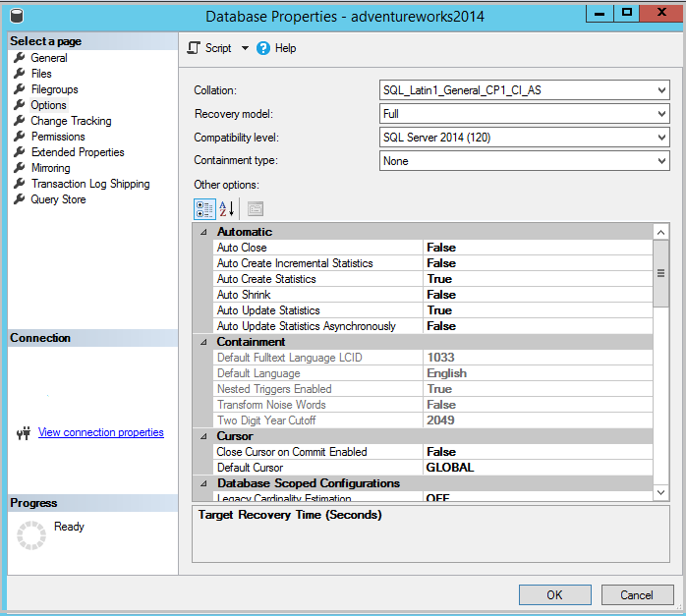Open the Script dropdown arrow
Screen dimensions: 686x616
point(245,48)
